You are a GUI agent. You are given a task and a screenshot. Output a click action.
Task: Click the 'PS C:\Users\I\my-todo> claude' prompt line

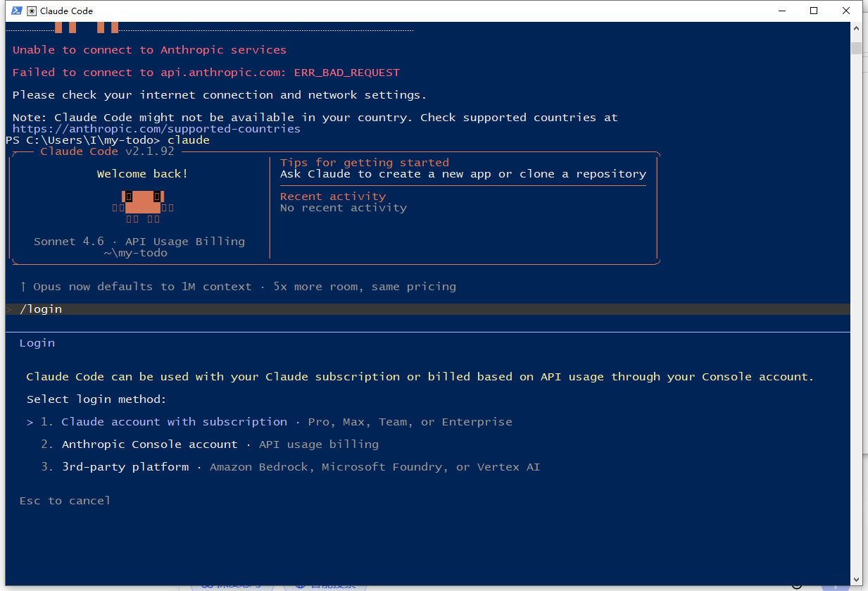pos(108,140)
